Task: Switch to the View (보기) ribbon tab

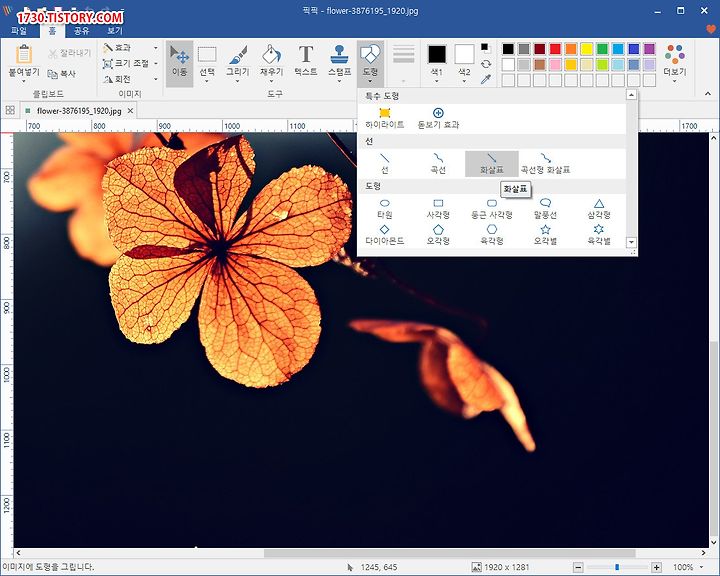Action: click(115, 30)
